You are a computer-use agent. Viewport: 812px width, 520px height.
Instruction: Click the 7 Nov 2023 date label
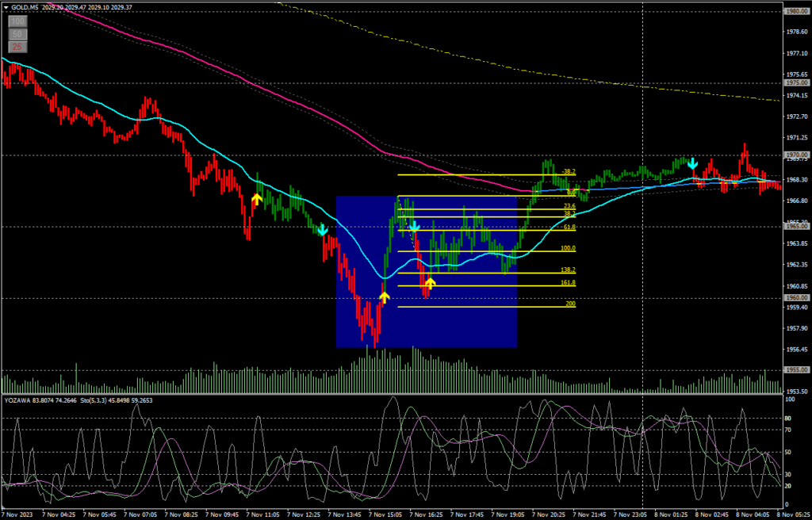pos(19,514)
